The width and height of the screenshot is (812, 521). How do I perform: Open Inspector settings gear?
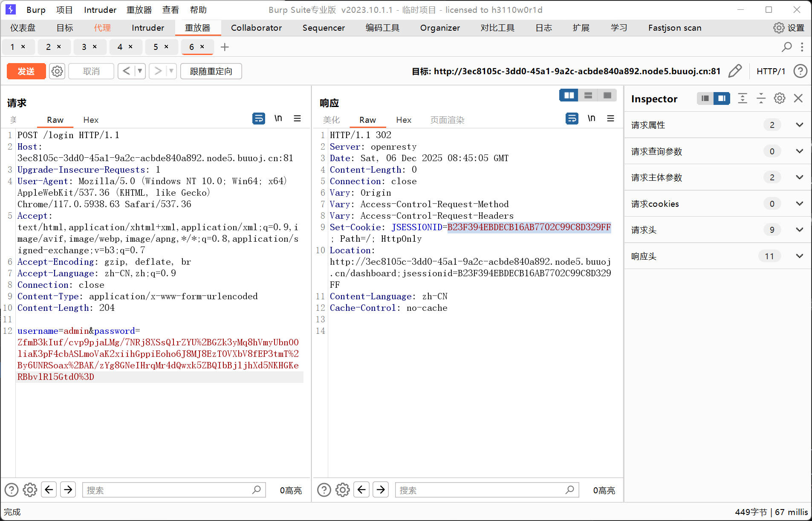click(x=780, y=98)
